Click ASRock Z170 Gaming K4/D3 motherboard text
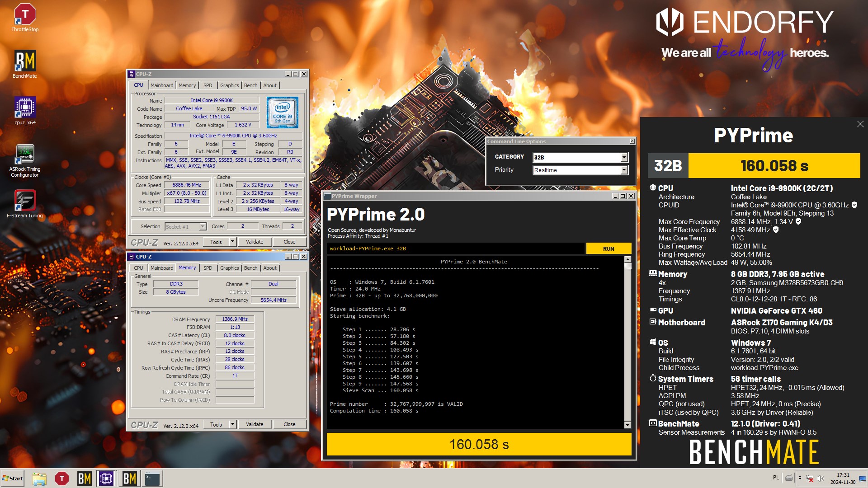Screen dimensions: 868x488 pos(782,322)
